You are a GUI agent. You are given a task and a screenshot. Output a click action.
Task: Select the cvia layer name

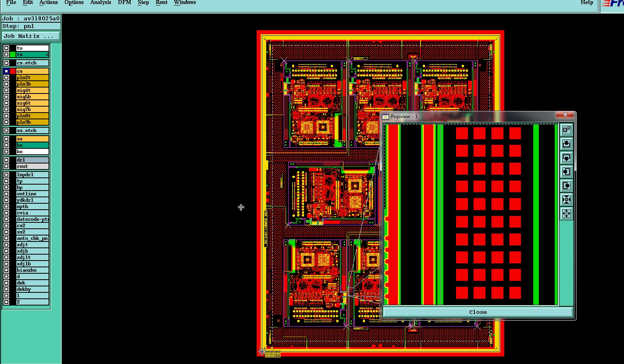32,213
